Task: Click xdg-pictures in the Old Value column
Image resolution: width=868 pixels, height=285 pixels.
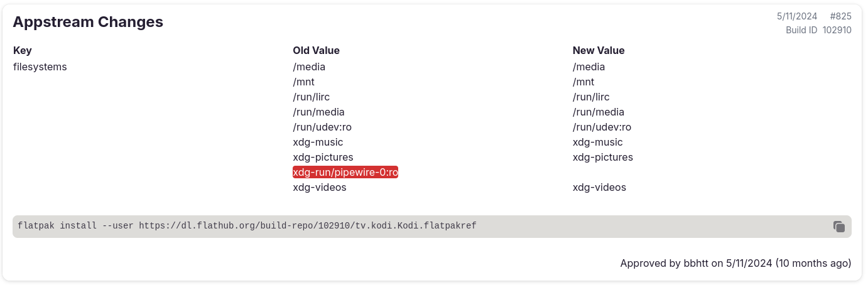Action: (x=323, y=157)
